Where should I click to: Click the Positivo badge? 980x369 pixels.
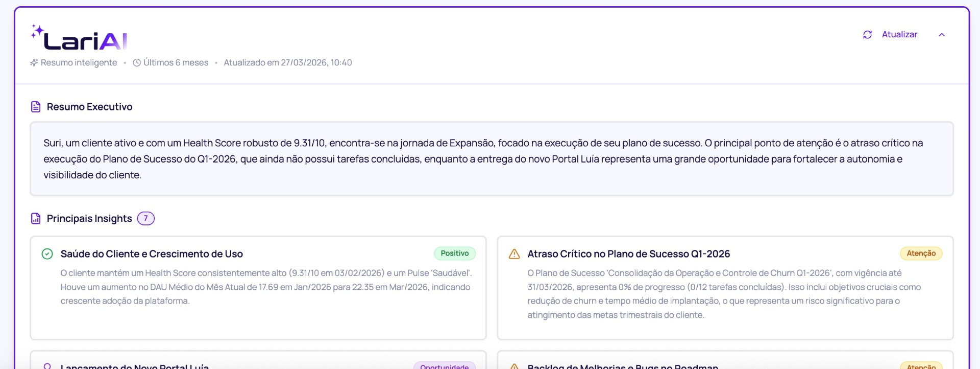click(455, 253)
